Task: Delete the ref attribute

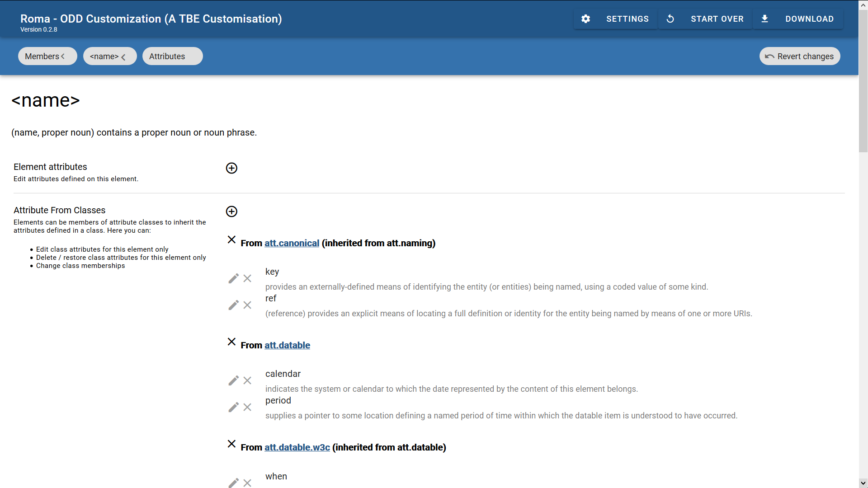Action: click(247, 305)
